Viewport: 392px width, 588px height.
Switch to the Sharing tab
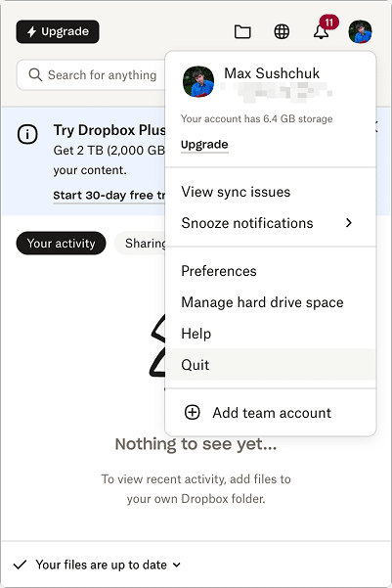point(140,244)
